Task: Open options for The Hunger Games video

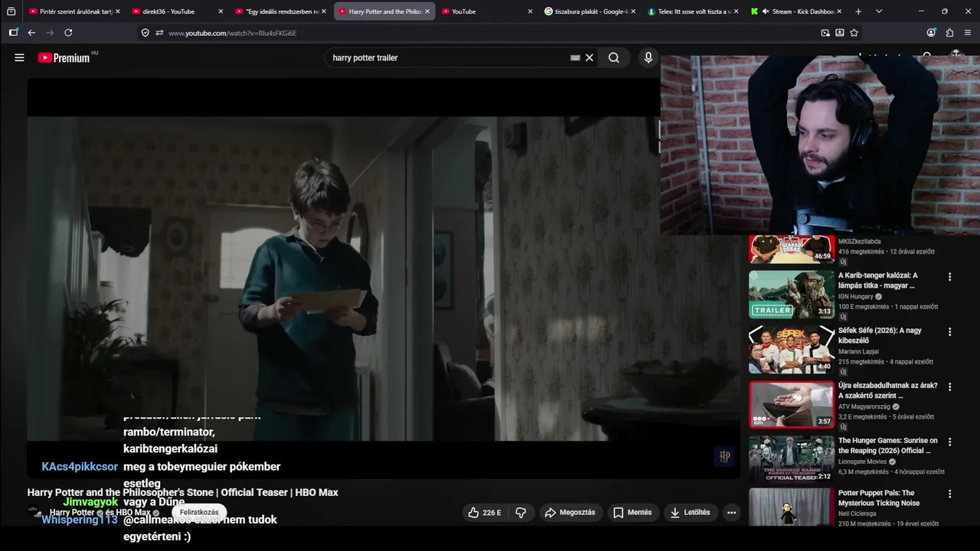Action: point(949,442)
